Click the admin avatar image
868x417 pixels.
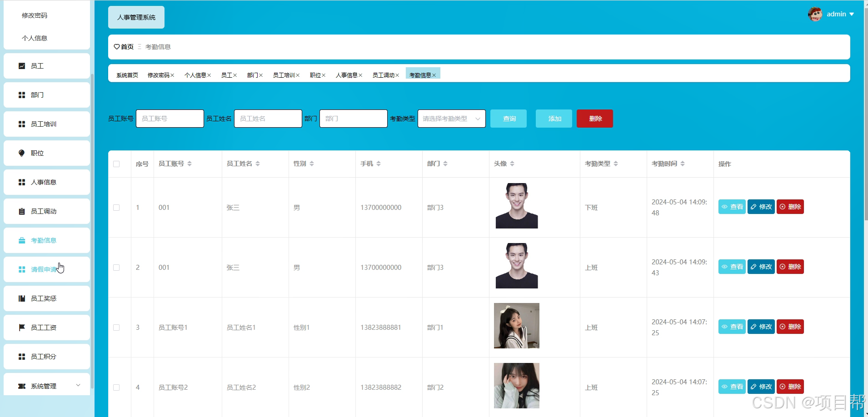[x=815, y=14]
